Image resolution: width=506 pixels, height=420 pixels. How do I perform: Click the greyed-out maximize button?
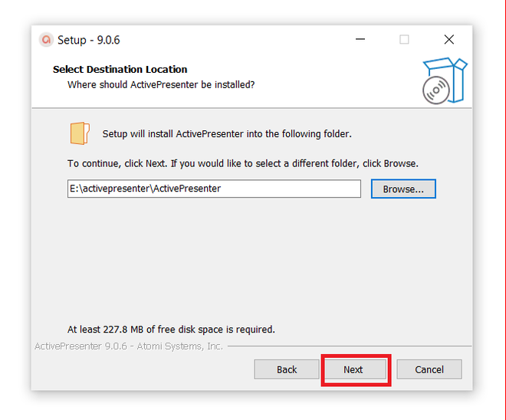(404, 40)
